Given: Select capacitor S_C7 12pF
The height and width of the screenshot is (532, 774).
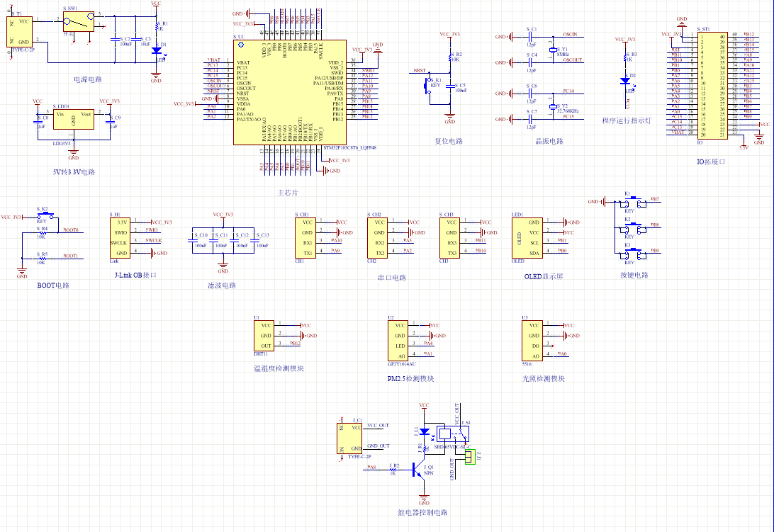Looking at the screenshot, I should point(531,119).
